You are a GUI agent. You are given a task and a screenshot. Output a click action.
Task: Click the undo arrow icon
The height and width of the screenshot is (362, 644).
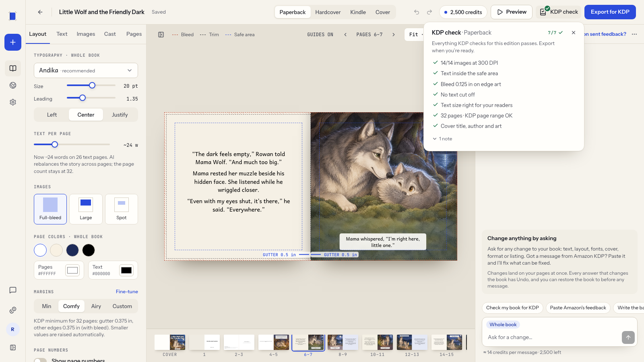[x=417, y=12]
